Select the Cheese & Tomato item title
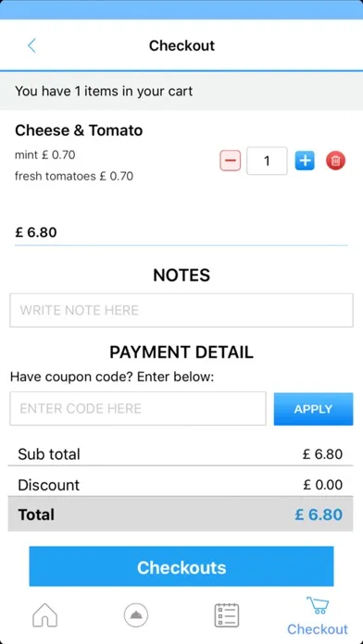Viewport: 363px width, 644px height. pyautogui.click(x=79, y=130)
